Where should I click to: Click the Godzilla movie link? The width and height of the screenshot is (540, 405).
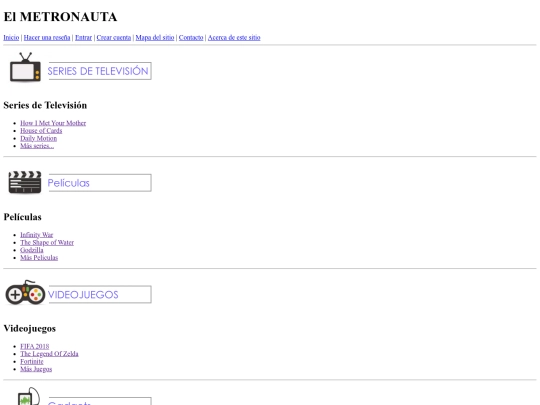coord(32,250)
